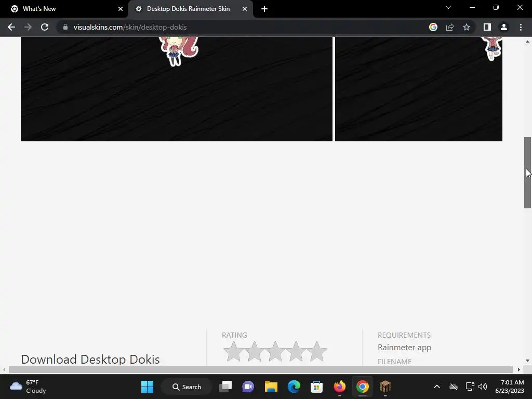Click the Rainmeter app requirement text

(404, 348)
